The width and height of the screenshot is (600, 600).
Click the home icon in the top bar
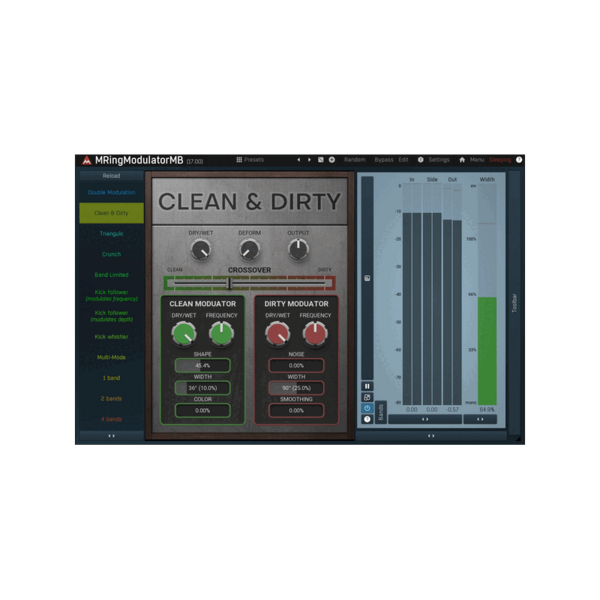pos(462,160)
